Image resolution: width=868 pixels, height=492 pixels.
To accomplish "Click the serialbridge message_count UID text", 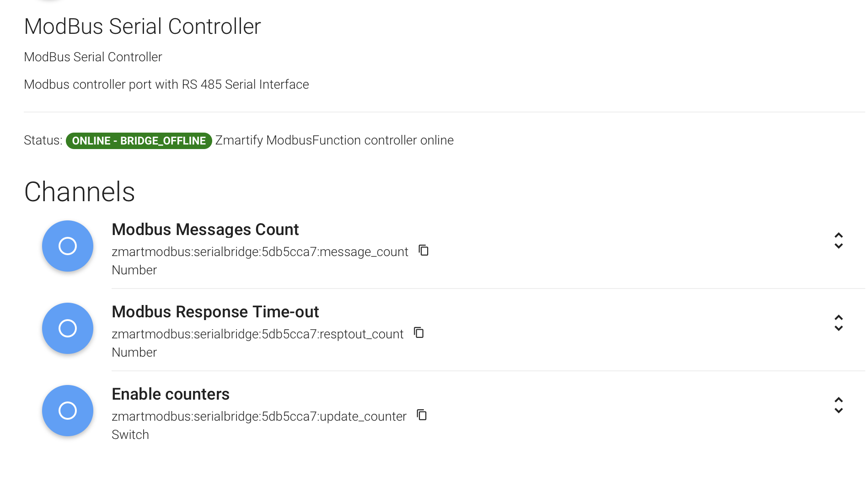I will pos(260,252).
